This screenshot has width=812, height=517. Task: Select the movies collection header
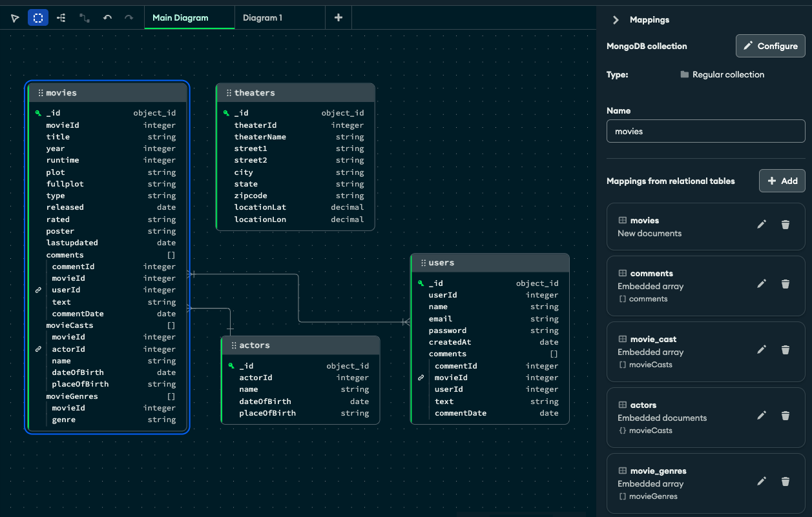pyautogui.click(x=108, y=93)
